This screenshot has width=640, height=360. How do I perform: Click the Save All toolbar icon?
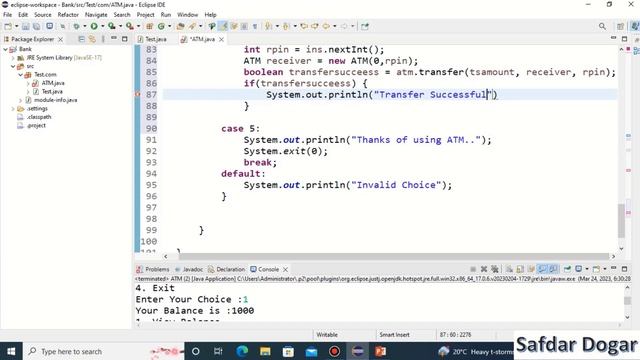36,26
